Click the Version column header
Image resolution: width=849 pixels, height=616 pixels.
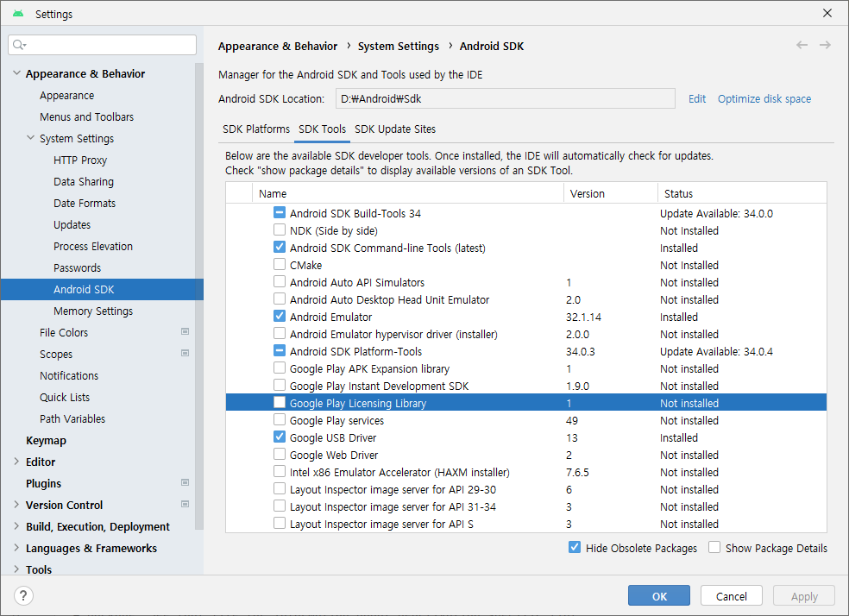click(610, 193)
